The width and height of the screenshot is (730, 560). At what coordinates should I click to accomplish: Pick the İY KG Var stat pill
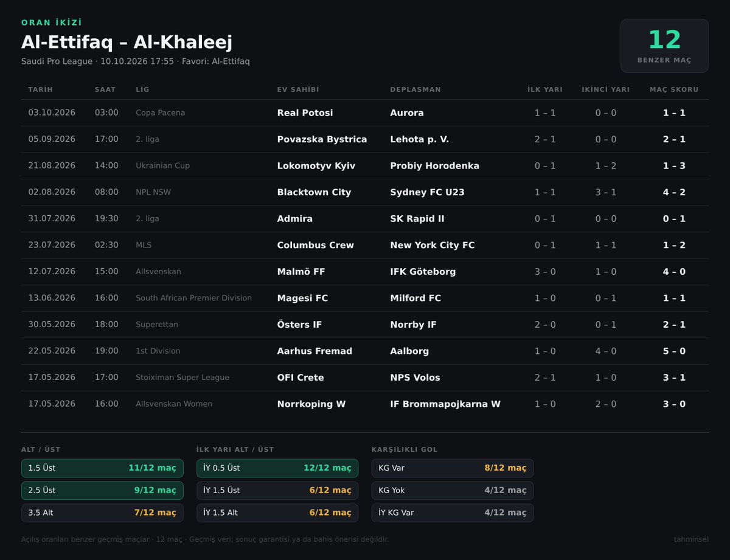coord(453,513)
